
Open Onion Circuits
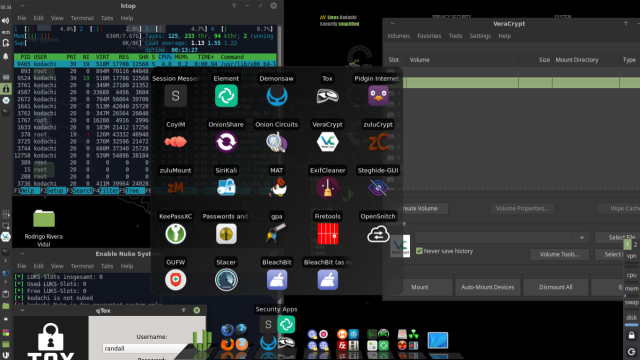click(277, 142)
